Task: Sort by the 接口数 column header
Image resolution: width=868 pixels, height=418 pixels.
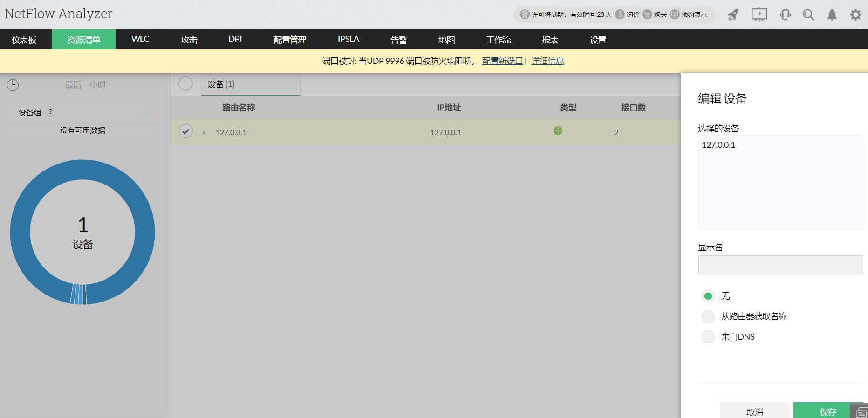Action: coord(633,108)
